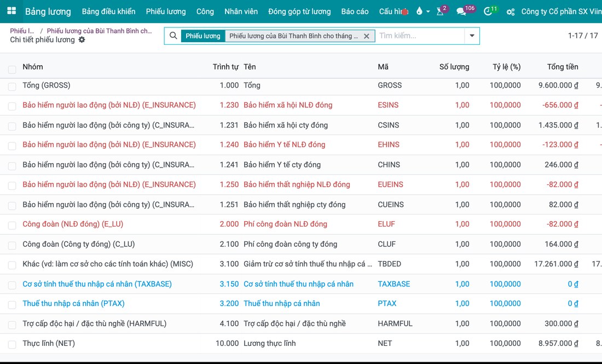Click the EUEINS code cell
The height and width of the screenshot is (364, 602).
pos(390,184)
